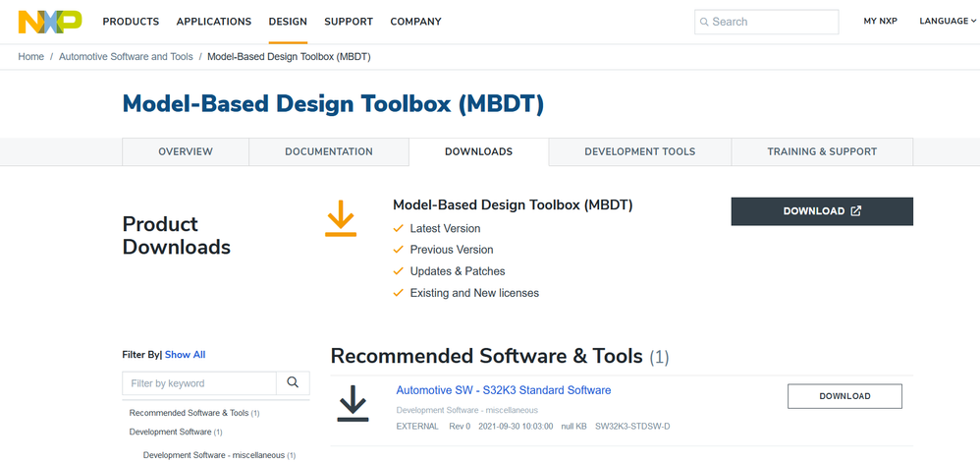Screen dimensions: 980x463
Task: Open the Products menu
Action: point(131,22)
